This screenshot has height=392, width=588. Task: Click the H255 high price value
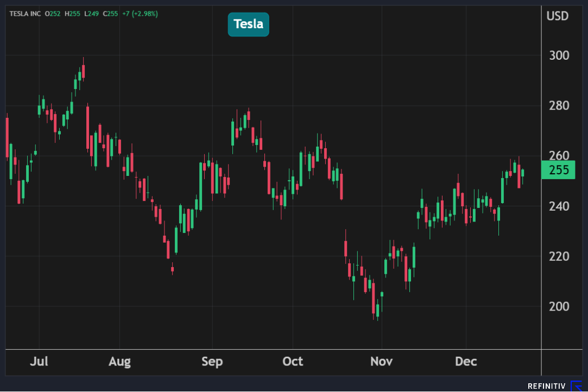pyautogui.click(x=72, y=14)
